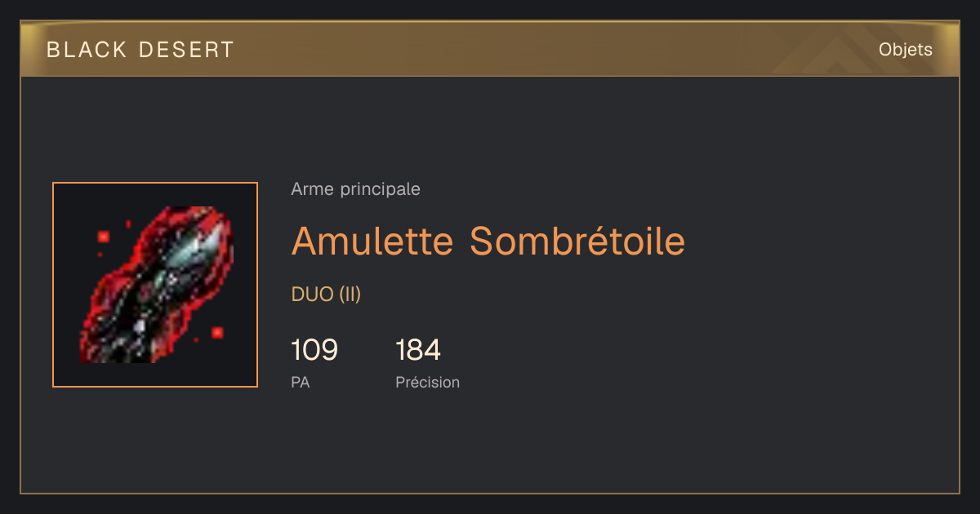Image resolution: width=980 pixels, height=514 pixels.
Task: Click the gold border line under header
Action: [x=490, y=76]
